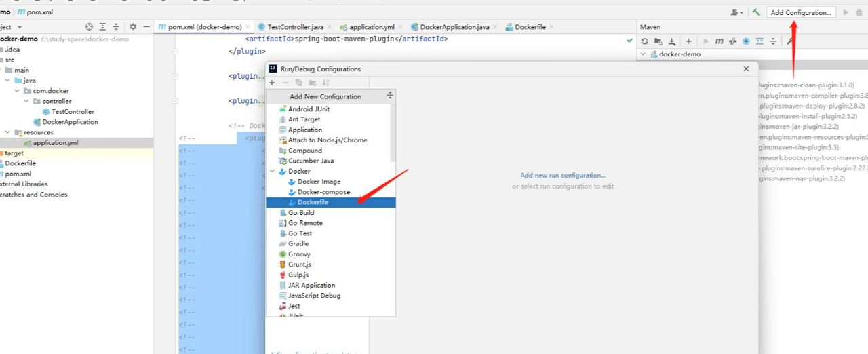Choose Ant Target configuration

pyautogui.click(x=304, y=119)
